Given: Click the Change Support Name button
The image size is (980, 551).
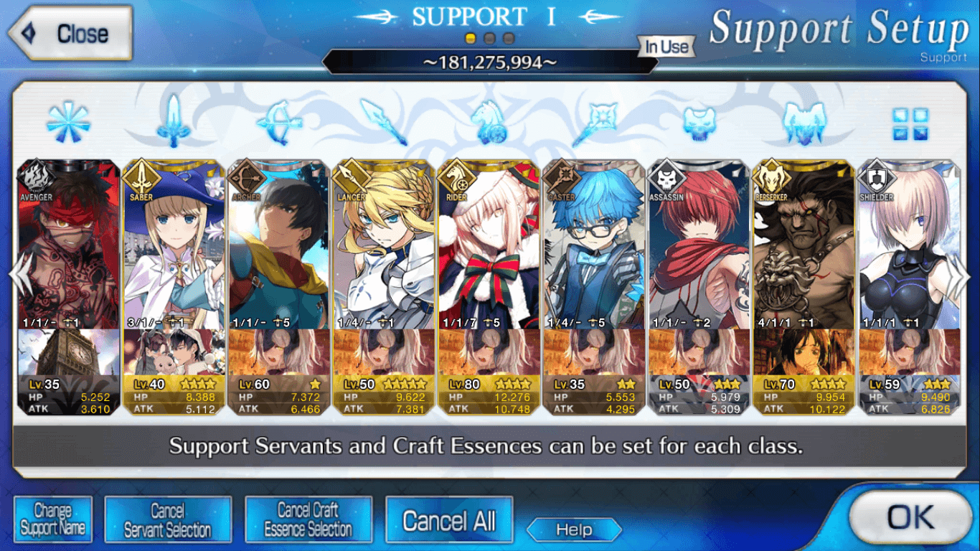Looking at the screenshot, I should click(53, 519).
